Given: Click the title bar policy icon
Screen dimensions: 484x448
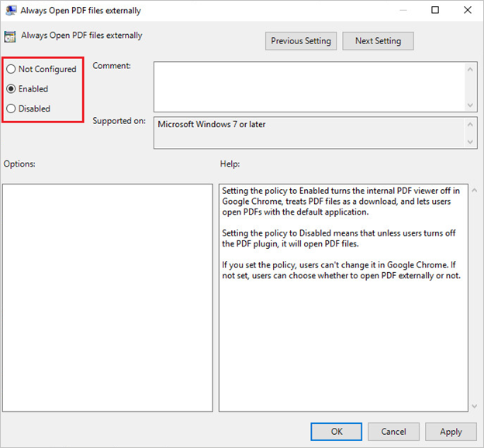Looking at the screenshot, I should pos(11,11).
